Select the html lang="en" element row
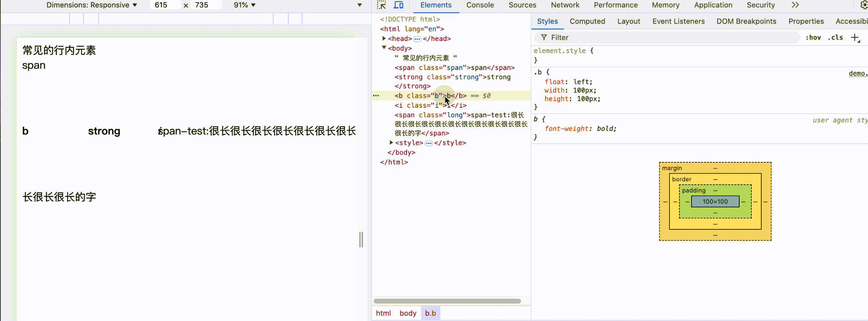 coord(412,29)
